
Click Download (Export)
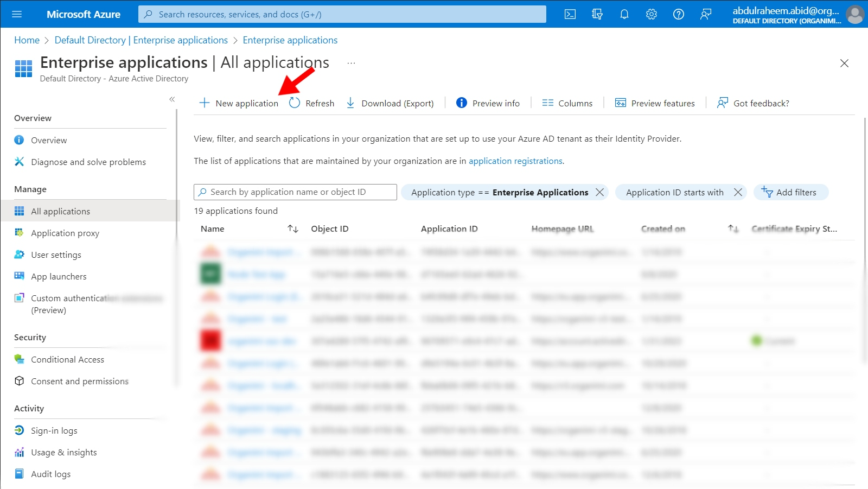click(390, 103)
